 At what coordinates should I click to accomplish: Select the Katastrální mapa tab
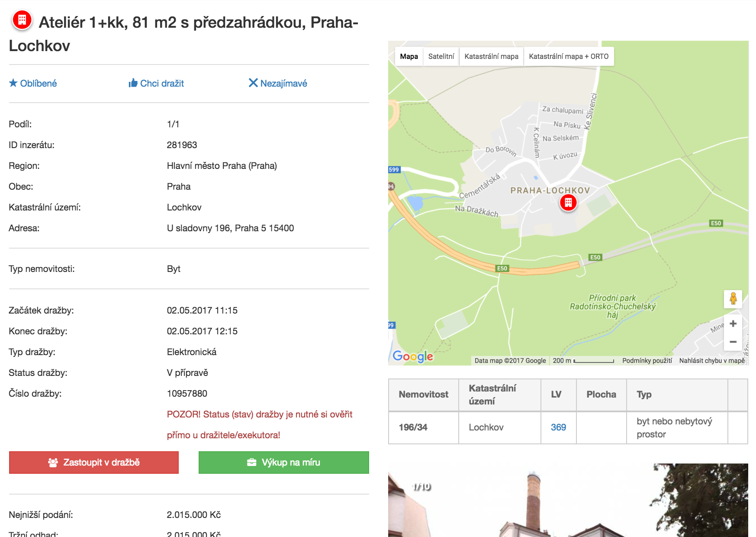[491, 56]
